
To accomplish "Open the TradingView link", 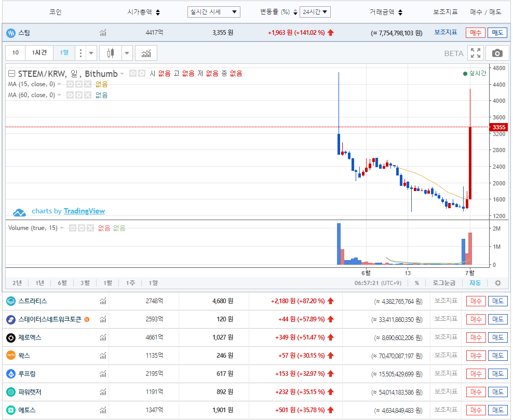I will tap(84, 211).
